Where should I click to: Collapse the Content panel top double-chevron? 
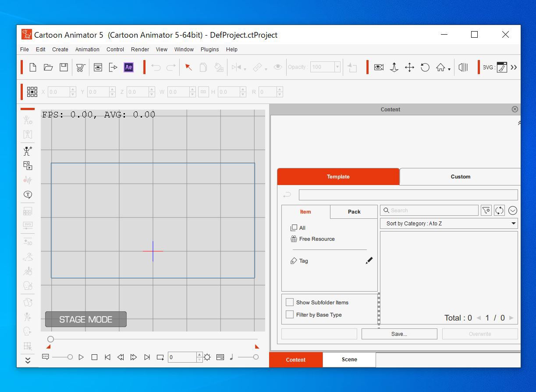tap(519, 123)
